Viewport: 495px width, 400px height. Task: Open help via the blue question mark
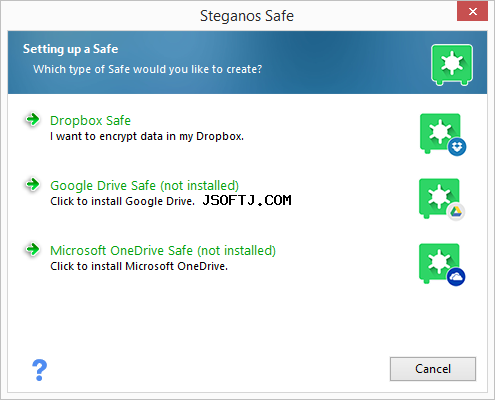pos(39,370)
